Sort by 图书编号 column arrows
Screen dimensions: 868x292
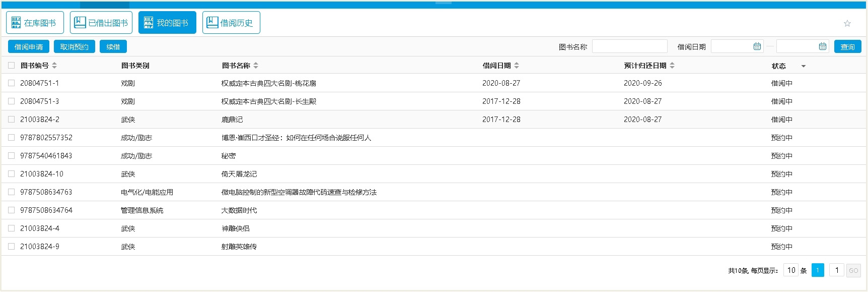54,66
